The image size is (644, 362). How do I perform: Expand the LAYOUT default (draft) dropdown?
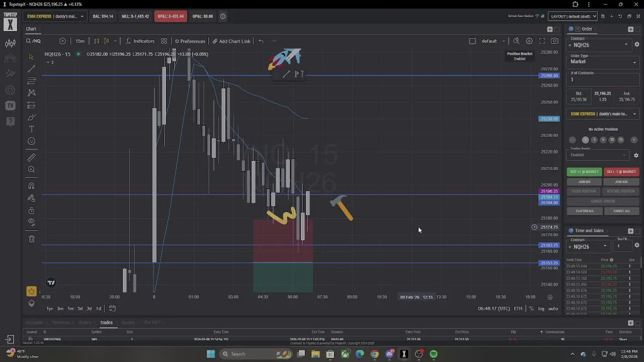point(573,16)
